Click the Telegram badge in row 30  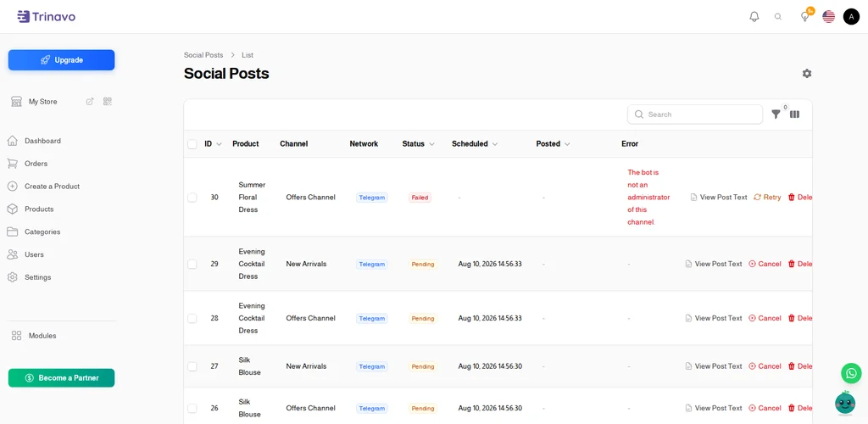[x=371, y=197]
